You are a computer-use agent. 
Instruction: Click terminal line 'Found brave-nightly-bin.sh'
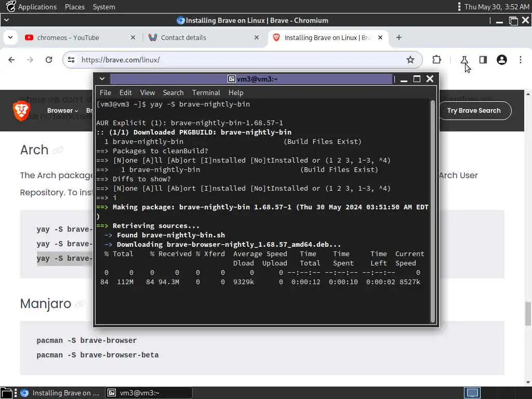[170, 235]
